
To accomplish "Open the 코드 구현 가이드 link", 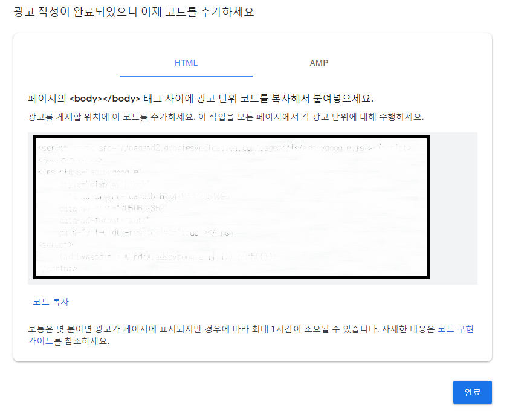I will tap(456, 329).
